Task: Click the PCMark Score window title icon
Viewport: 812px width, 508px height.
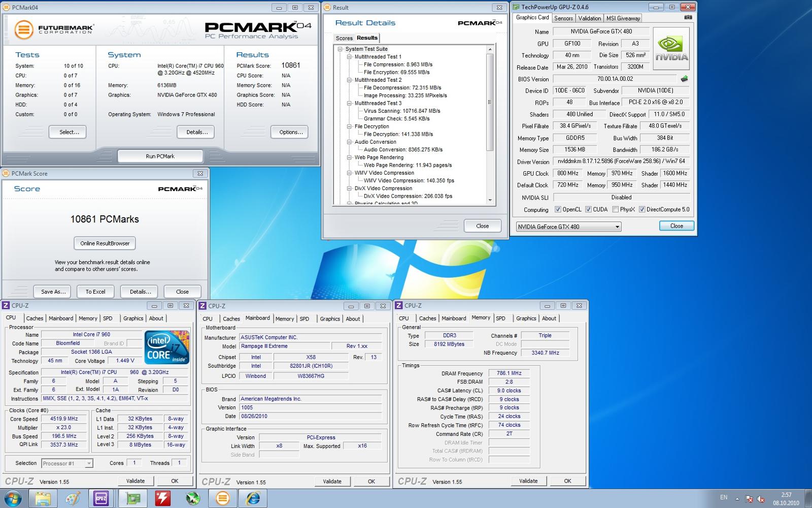Action: click(6, 173)
